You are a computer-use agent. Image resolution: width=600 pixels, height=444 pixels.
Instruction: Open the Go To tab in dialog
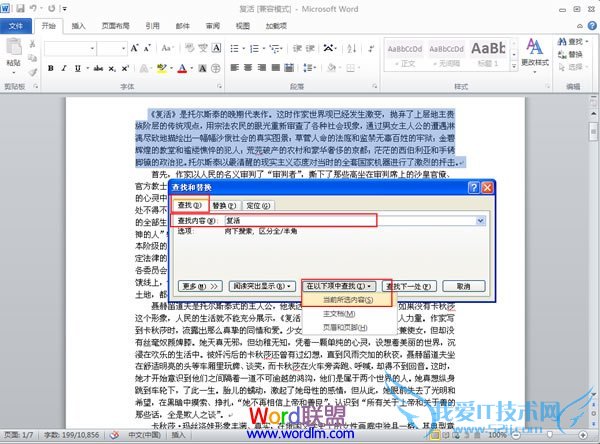click(x=258, y=206)
